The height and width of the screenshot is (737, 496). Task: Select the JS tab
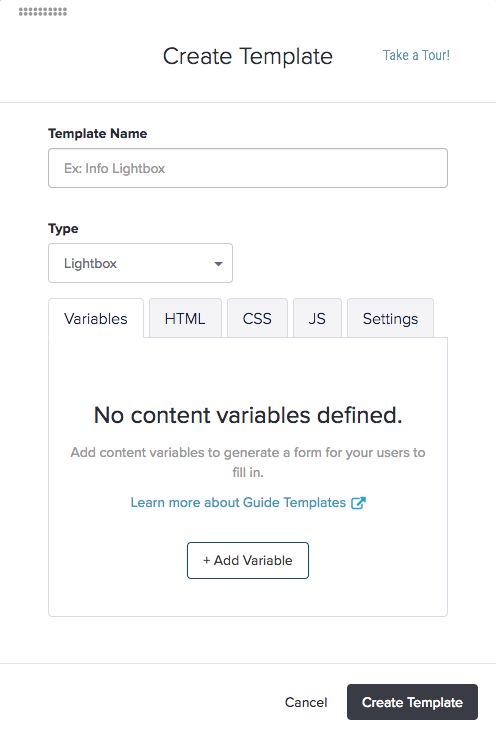tap(317, 319)
